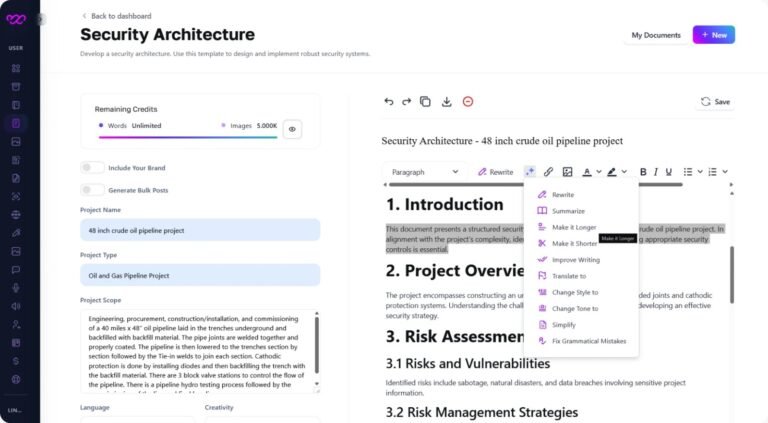Image resolution: width=768 pixels, height=423 pixels.
Task: Click the Project Type input field
Action: click(x=200, y=275)
